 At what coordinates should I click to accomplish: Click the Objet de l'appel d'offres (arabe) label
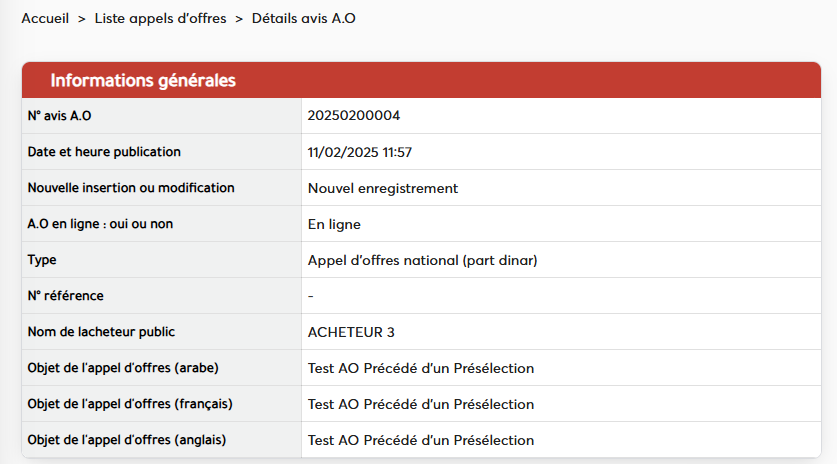point(123,368)
